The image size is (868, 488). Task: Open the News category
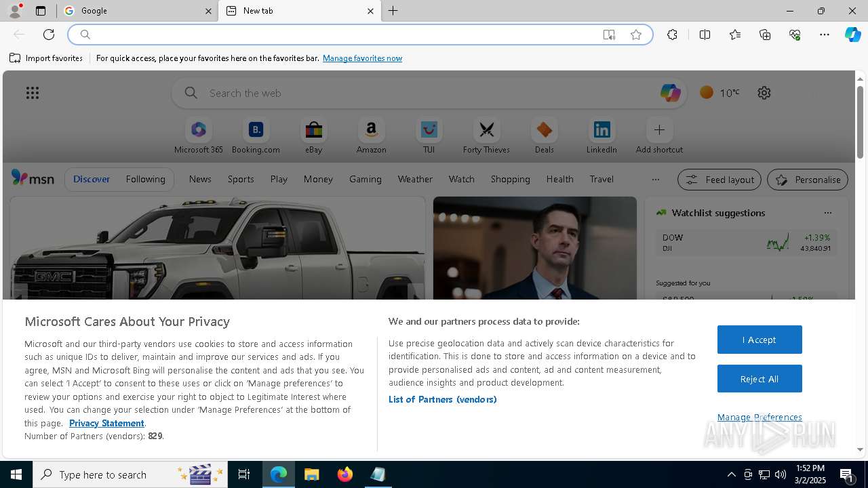pos(200,179)
